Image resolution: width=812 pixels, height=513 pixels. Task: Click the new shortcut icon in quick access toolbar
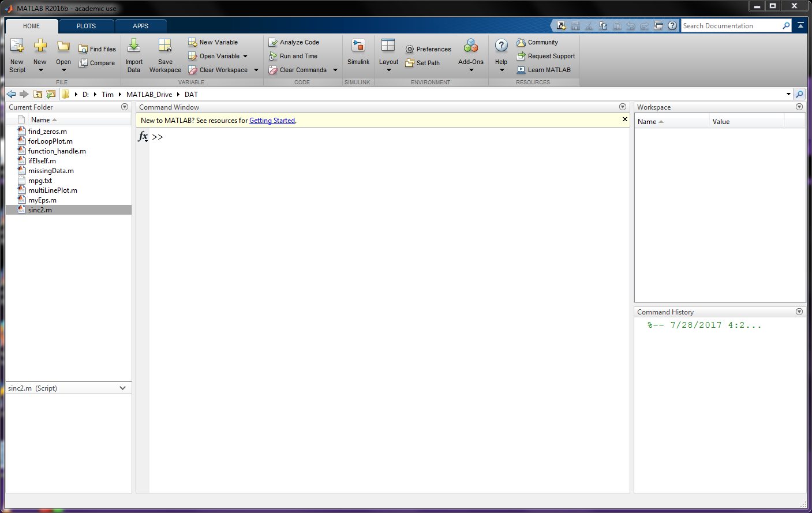(561, 25)
